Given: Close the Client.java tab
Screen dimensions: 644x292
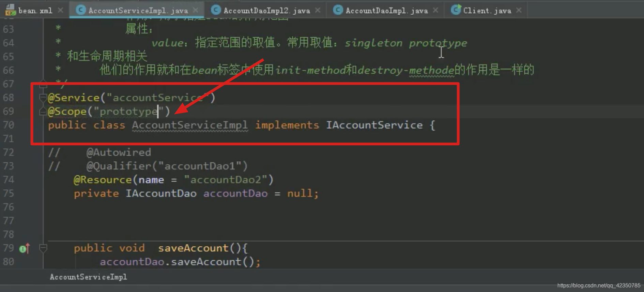Looking at the screenshot, I should pos(519,10).
